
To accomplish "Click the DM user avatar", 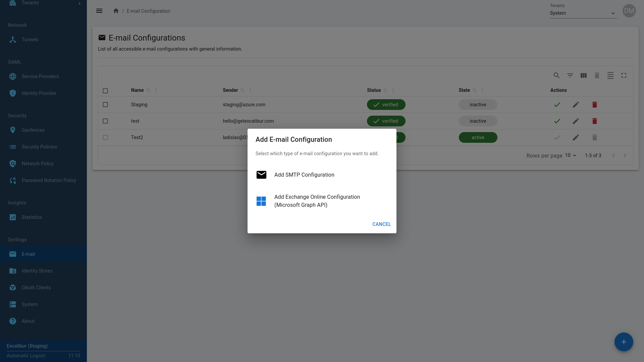I will coord(629,11).
